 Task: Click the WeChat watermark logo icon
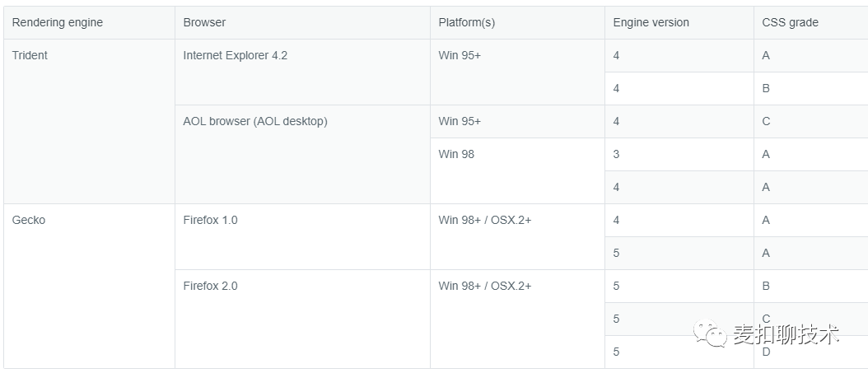710,334
